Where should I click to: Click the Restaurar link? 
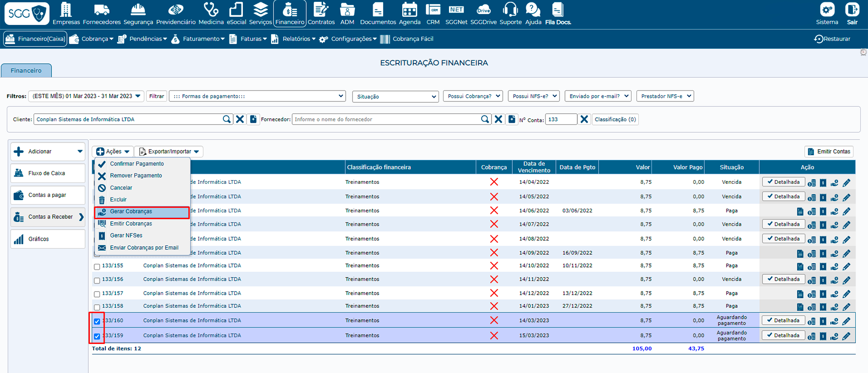click(832, 39)
